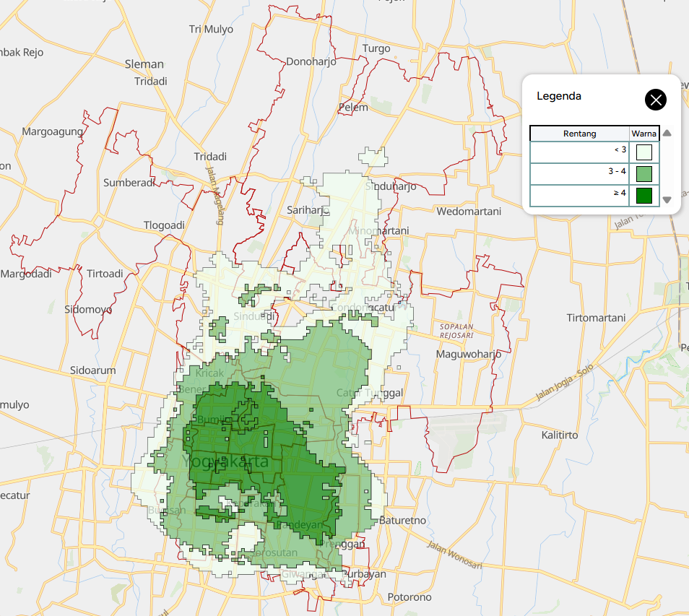Select the 'Warna' column header

click(643, 134)
